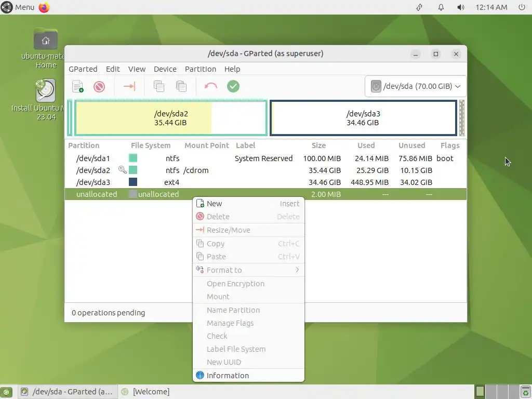Click the Size column header
Viewport: 532px width, 399px height.
point(318,145)
